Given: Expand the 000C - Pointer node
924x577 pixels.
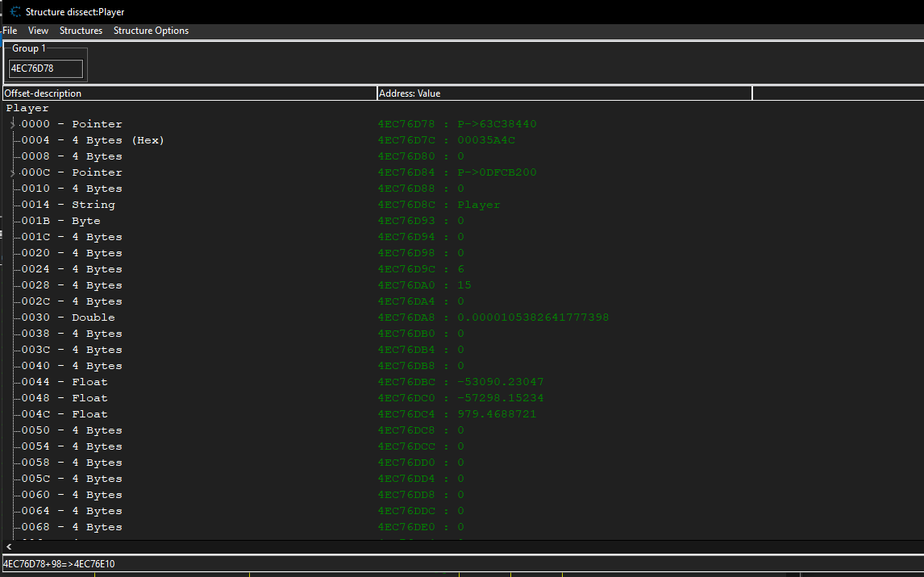Looking at the screenshot, I should 13,172.
